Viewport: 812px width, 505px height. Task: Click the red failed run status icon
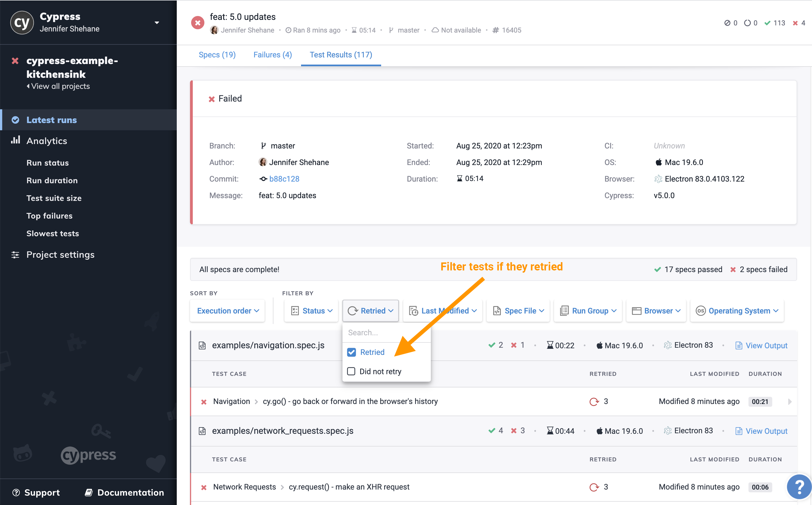pos(197,23)
